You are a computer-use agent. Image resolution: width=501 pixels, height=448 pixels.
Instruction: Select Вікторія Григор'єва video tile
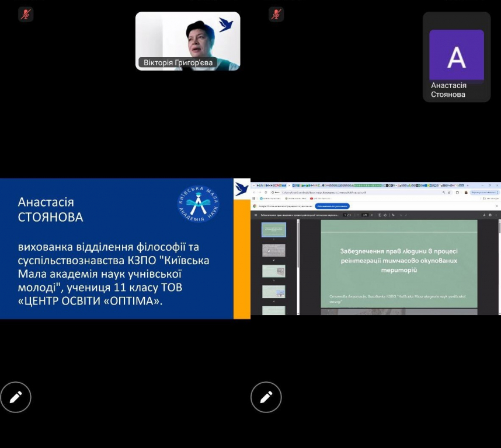pyautogui.click(x=187, y=41)
